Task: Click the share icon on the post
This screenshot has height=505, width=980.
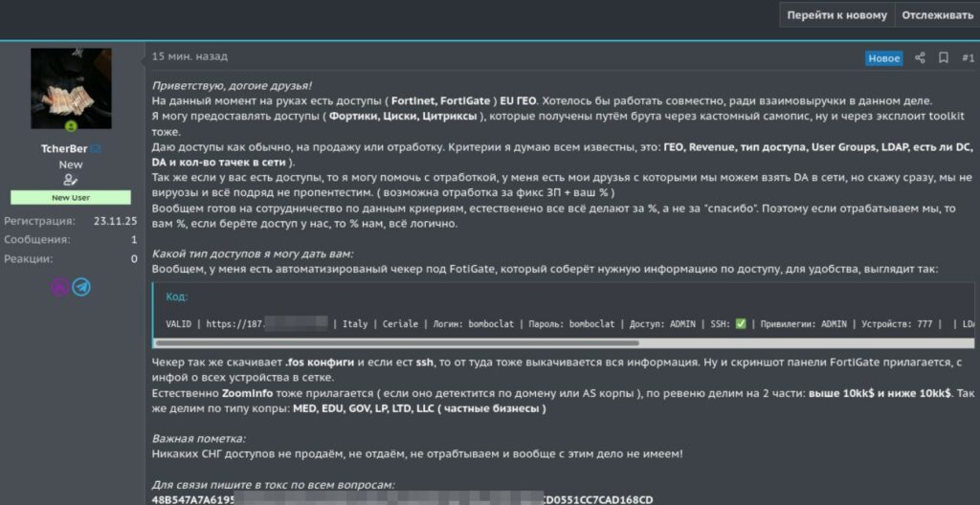Action: pos(920,58)
